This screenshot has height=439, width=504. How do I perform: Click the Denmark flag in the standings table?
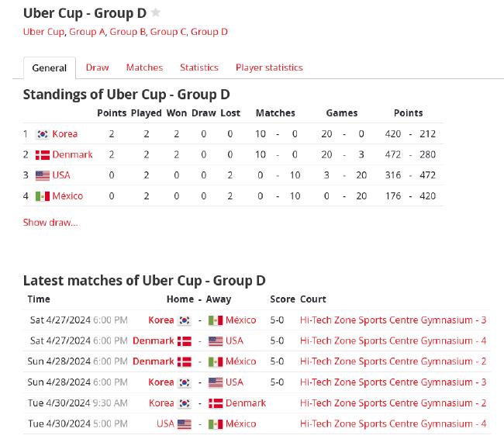pyautogui.click(x=43, y=155)
